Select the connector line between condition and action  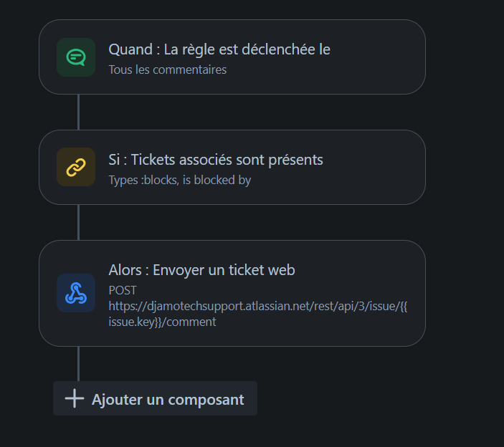point(78,222)
